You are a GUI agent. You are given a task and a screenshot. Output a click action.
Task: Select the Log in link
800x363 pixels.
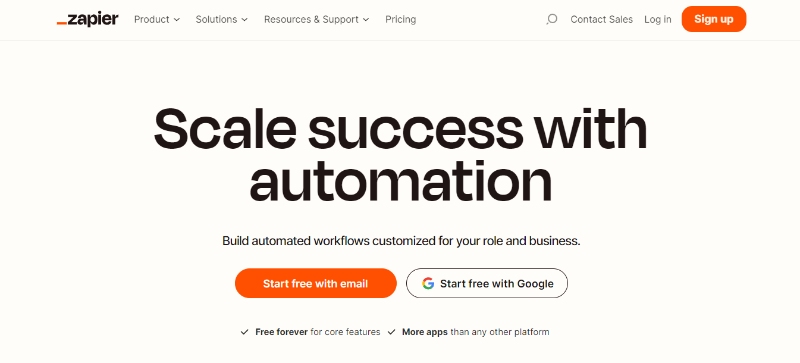658,19
